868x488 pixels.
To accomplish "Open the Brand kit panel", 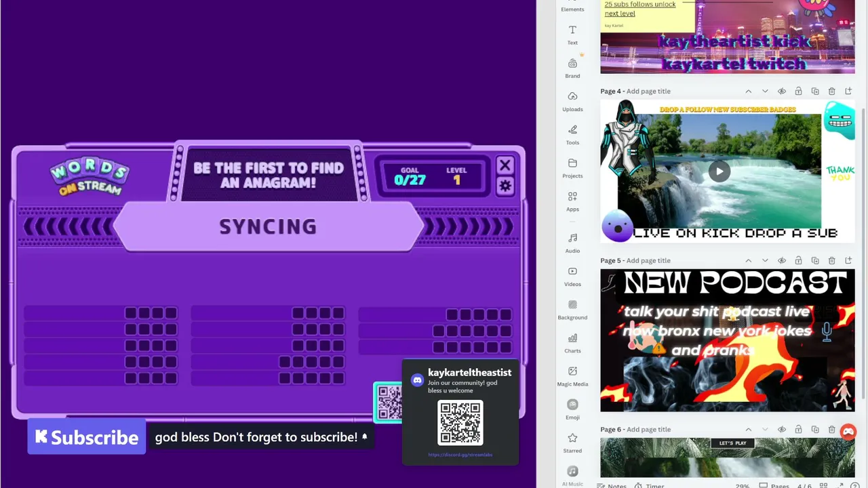I will [572, 68].
